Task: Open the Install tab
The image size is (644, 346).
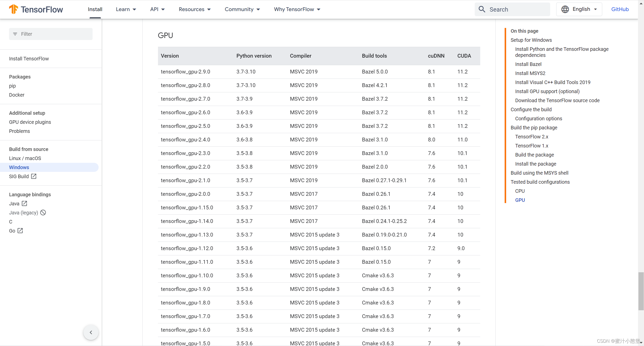Action: (x=95, y=9)
